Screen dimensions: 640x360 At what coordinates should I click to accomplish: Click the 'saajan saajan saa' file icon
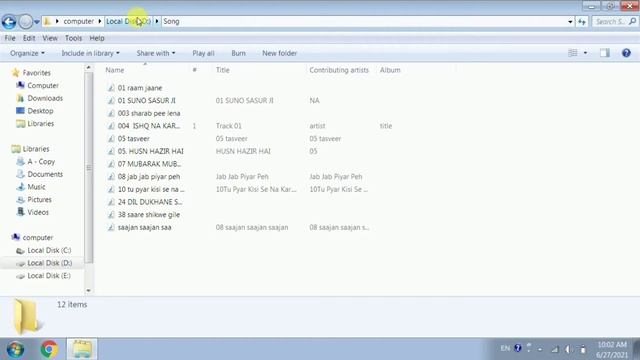click(x=111, y=227)
